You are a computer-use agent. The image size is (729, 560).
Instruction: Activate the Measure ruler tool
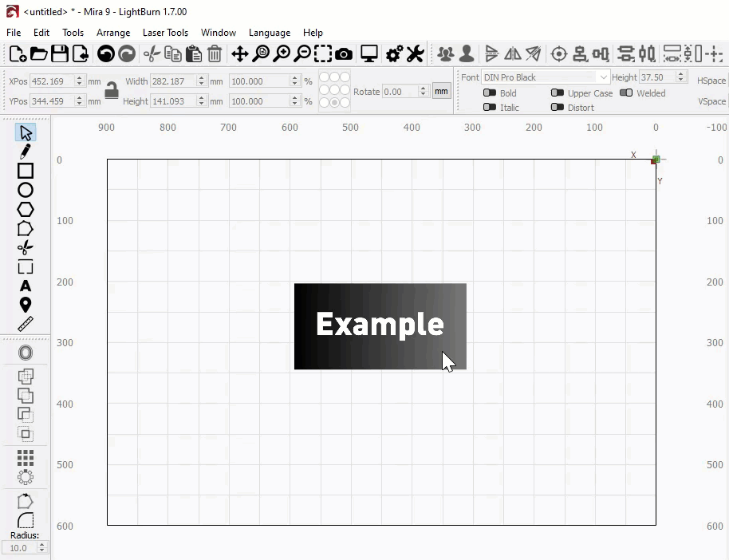[x=26, y=324]
